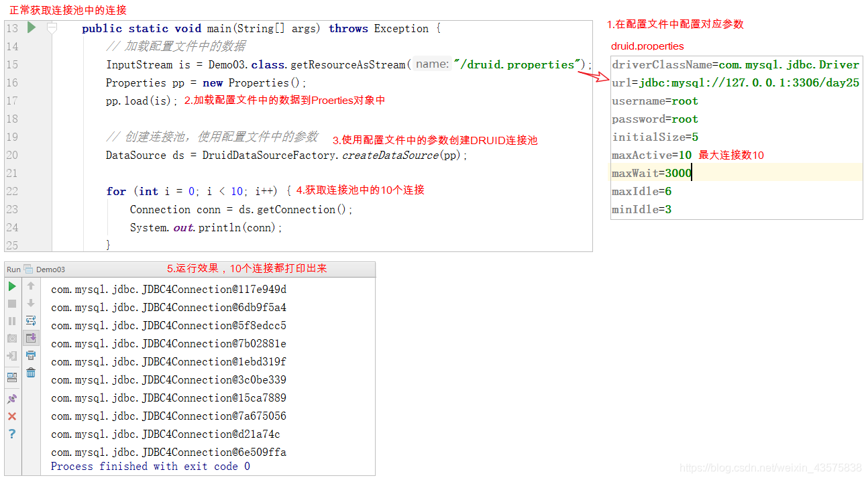Click the initialSize=5 properties line
868x480 pixels.
[x=655, y=137]
